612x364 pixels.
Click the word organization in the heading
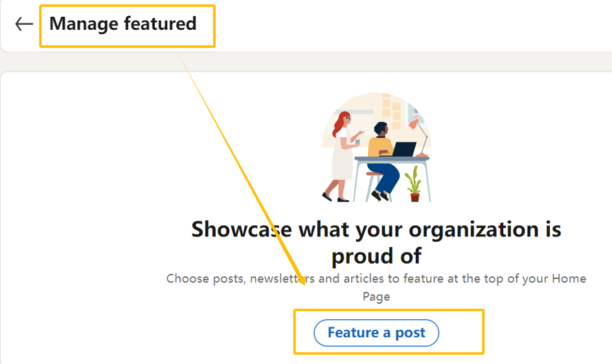[x=474, y=230]
